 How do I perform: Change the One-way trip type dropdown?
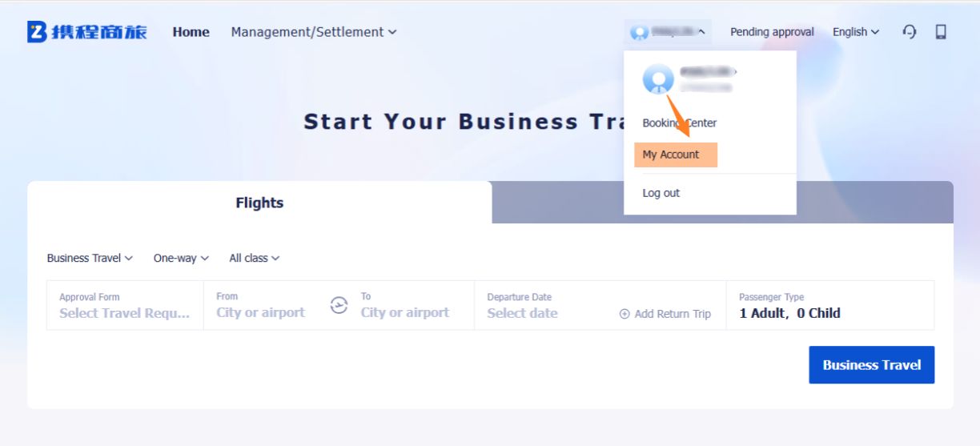pos(181,258)
